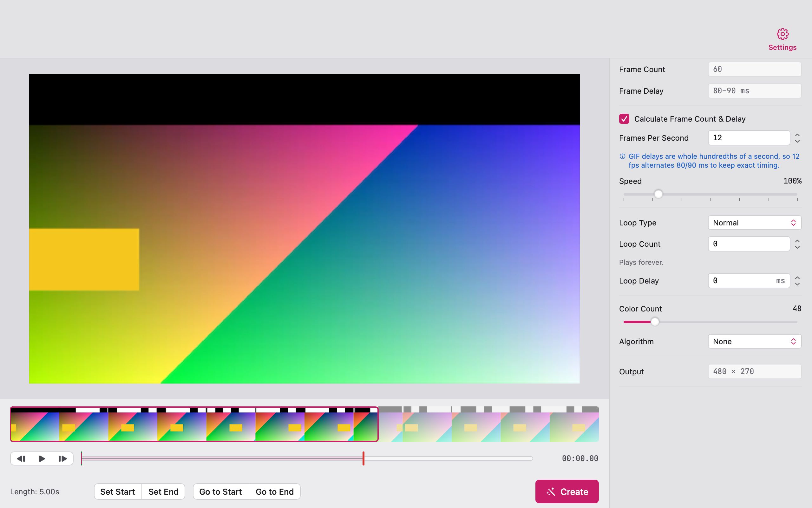Click the 100% speed value
812x508 pixels.
pyautogui.click(x=792, y=181)
